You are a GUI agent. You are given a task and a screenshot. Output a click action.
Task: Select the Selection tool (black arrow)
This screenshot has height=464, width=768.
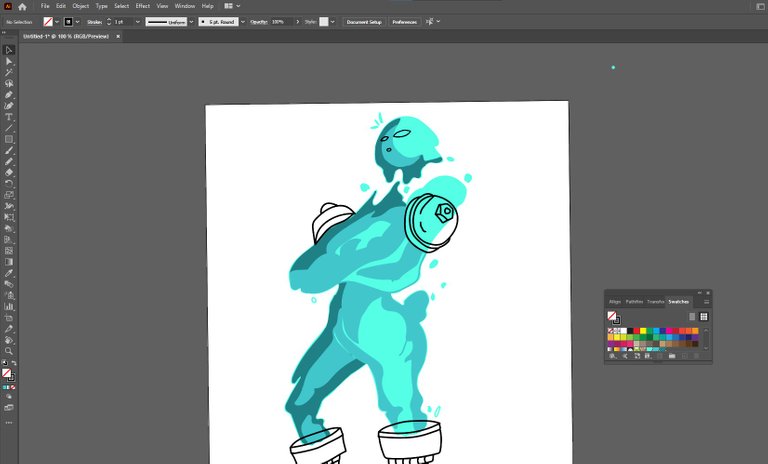(x=9, y=50)
